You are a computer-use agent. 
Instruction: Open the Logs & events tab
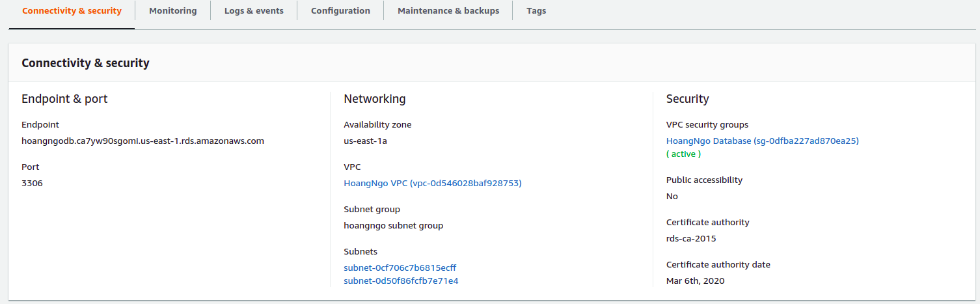(x=254, y=11)
